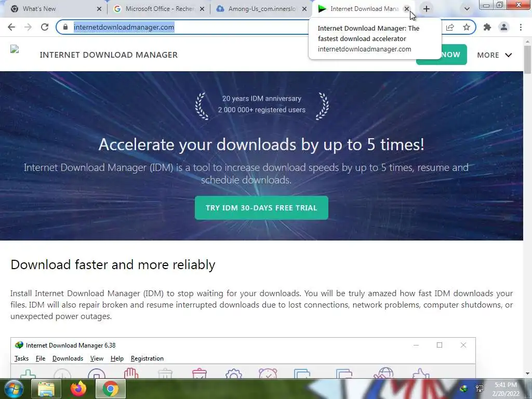Viewport: 532px width, 399px height.
Task: Share this page icon
Action: coord(450,27)
